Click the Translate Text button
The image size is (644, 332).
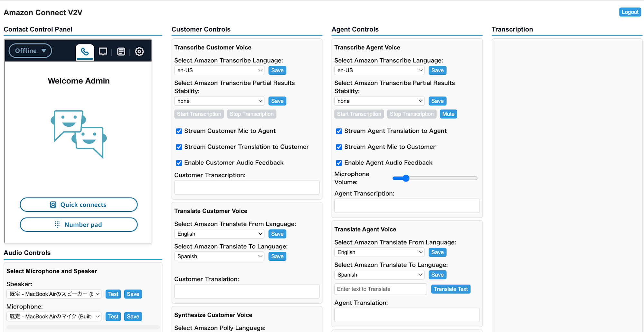[x=450, y=289]
